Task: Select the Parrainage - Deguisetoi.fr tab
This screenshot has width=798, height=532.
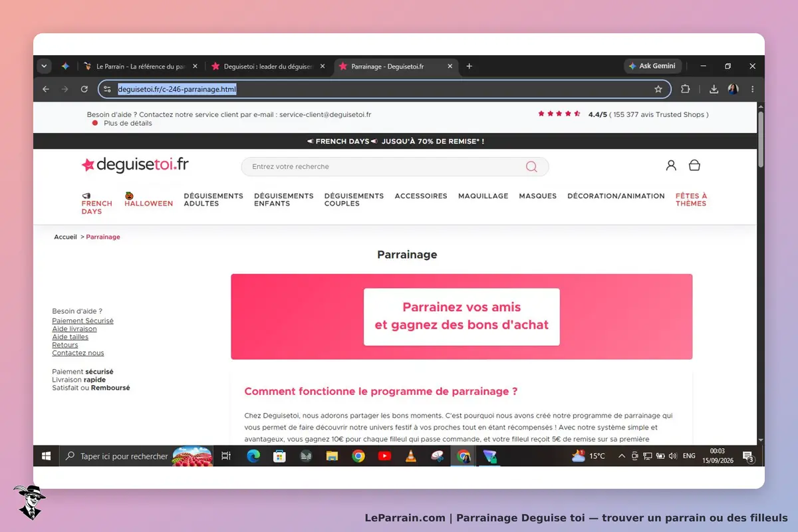Action: pyautogui.click(x=395, y=66)
